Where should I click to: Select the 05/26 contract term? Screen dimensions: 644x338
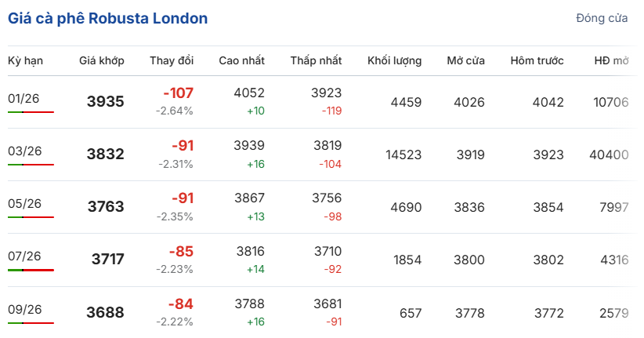(x=24, y=204)
